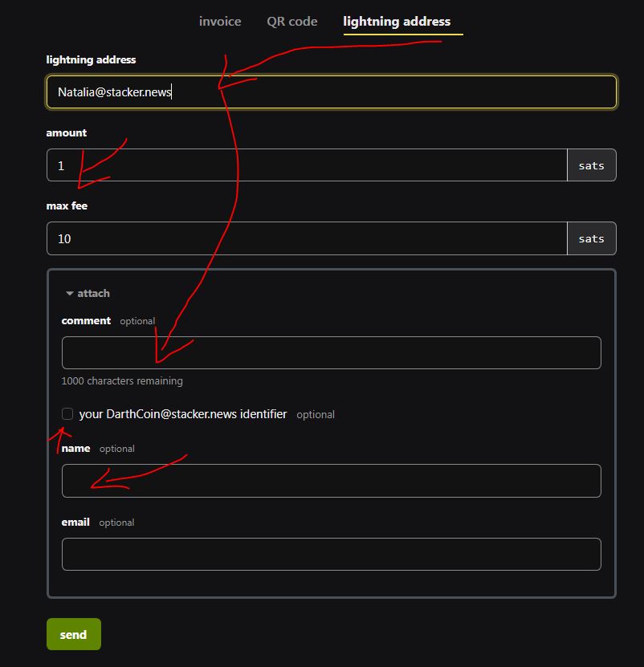
Task: Click the 'max fee' field label
Action: point(67,206)
